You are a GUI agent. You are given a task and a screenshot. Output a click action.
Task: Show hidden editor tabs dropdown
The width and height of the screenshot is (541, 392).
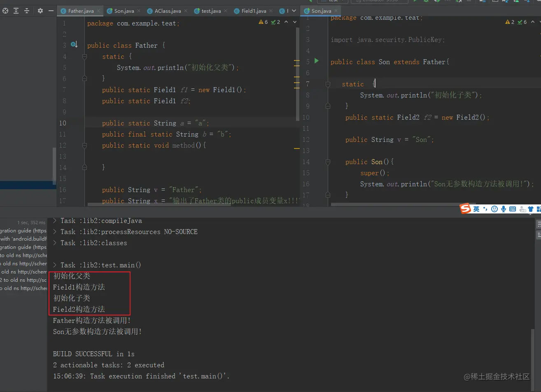click(x=294, y=11)
